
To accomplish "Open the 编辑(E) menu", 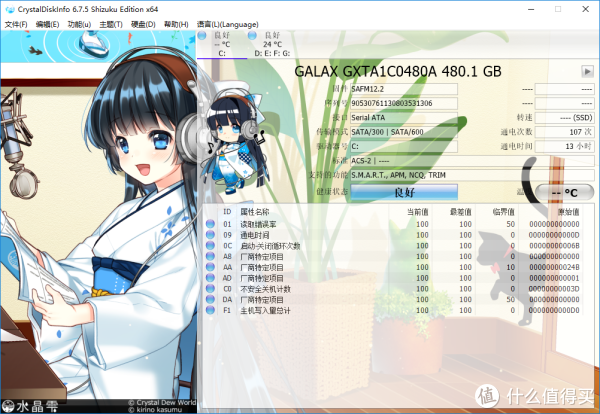I will [47, 24].
